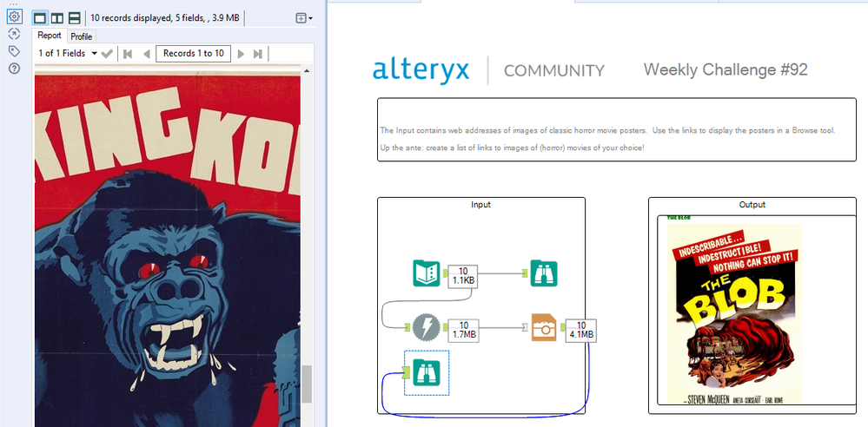Viewport: 868px width, 427px height.
Task: Open the new window dropdown button
Action: (x=304, y=18)
